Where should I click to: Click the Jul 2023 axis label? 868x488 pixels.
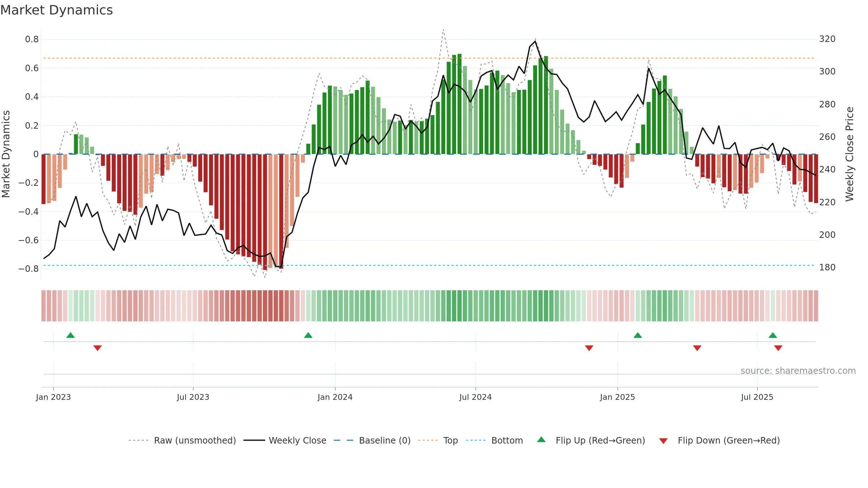(193, 397)
